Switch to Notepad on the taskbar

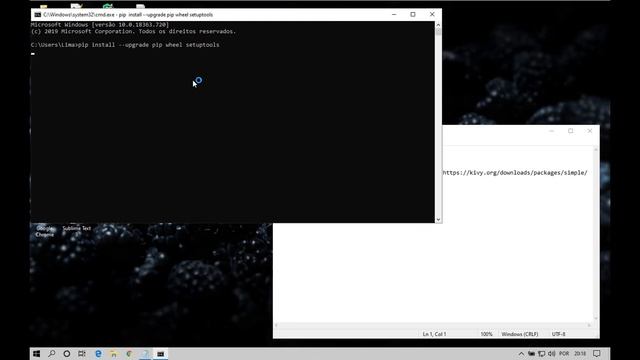[x=145, y=354]
